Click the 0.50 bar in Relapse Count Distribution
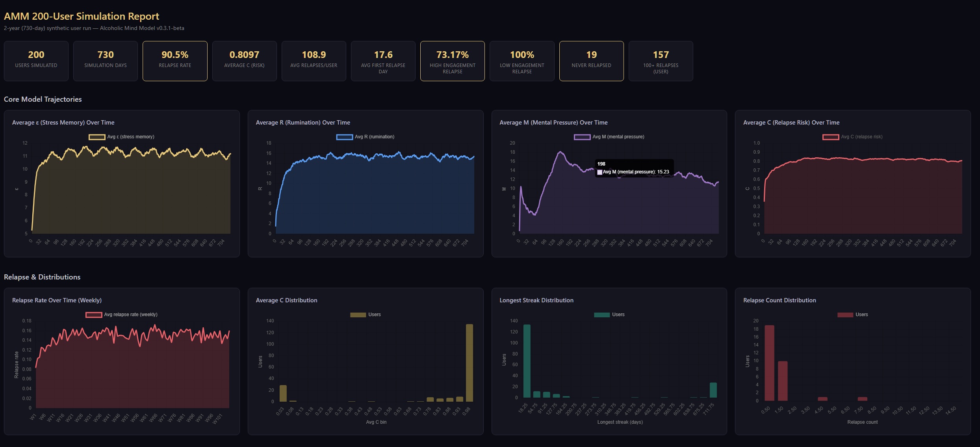The width and height of the screenshot is (980, 447). 770,363
